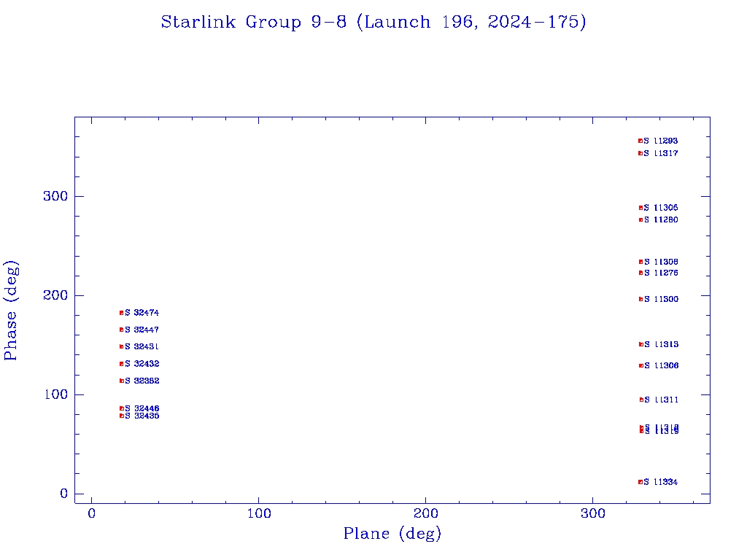Click the Phase axis tick label '200'

55,295
